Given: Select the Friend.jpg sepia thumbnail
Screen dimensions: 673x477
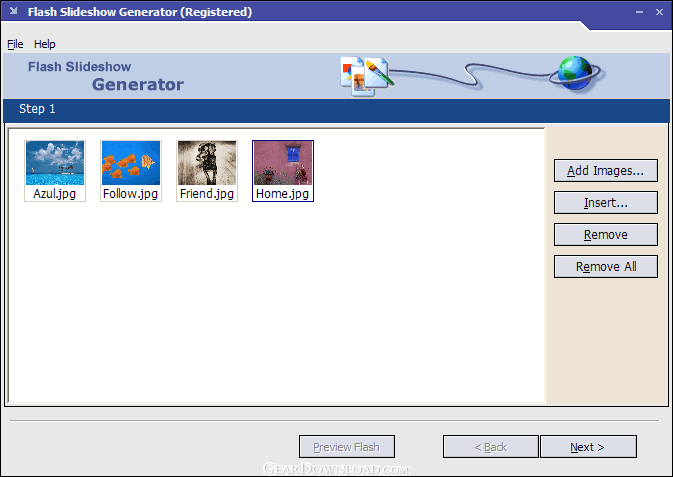Looking at the screenshot, I should [x=207, y=163].
